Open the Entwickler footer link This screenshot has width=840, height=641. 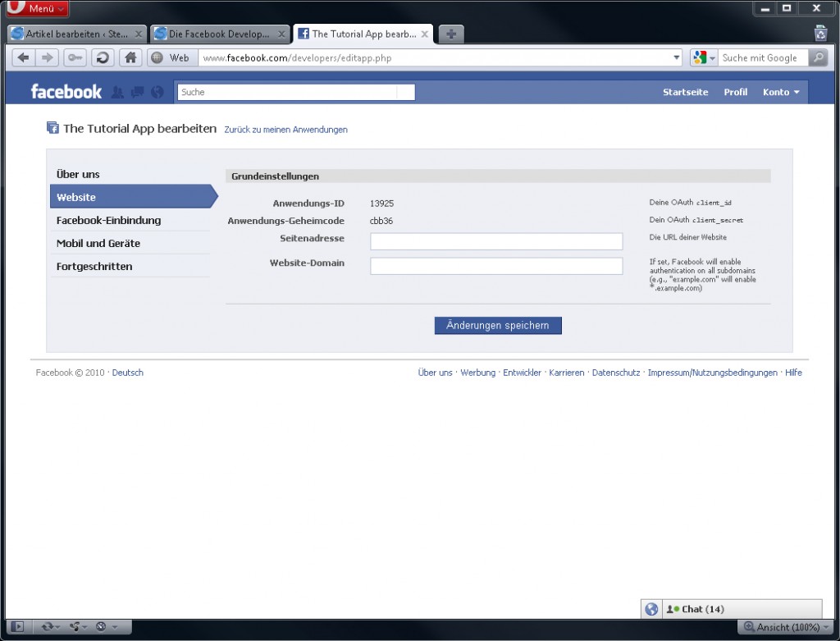[x=522, y=373]
